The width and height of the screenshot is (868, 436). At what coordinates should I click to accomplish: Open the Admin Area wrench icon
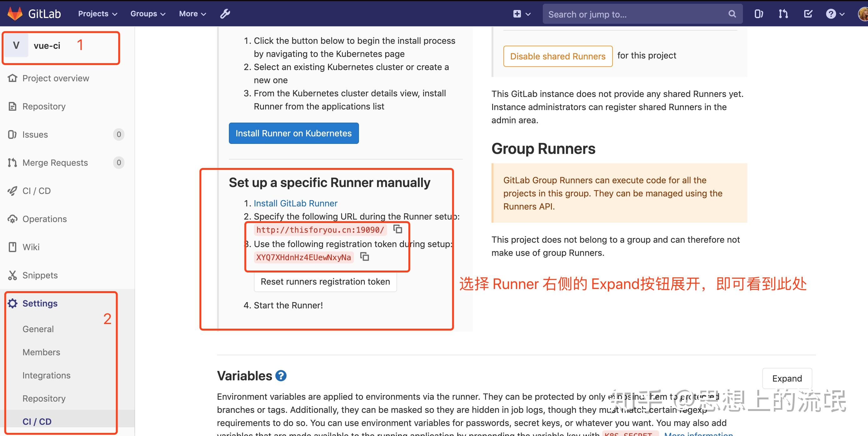tap(225, 13)
